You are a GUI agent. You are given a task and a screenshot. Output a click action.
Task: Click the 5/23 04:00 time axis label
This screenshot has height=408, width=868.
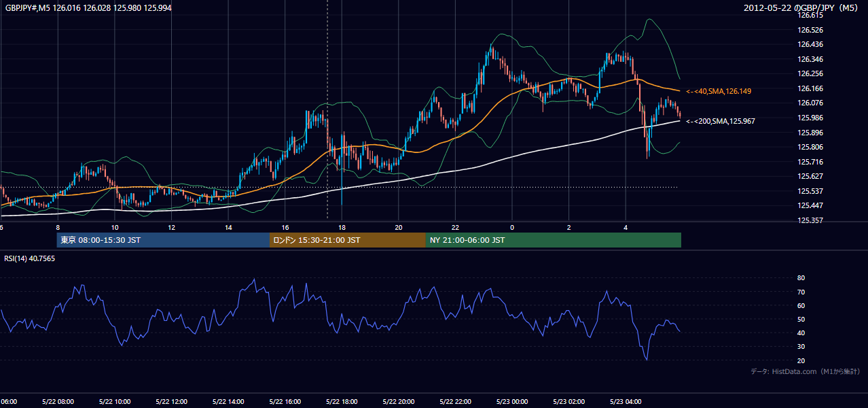(626, 401)
